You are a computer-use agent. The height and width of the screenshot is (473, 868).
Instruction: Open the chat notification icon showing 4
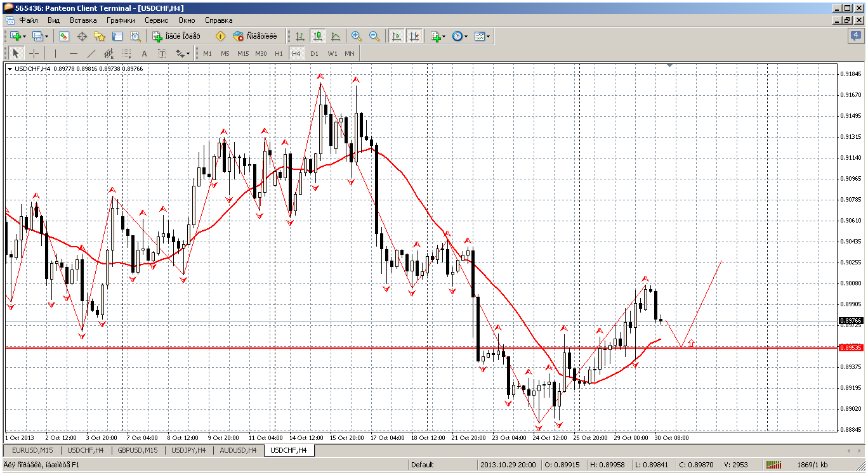[x=856, y=36]
